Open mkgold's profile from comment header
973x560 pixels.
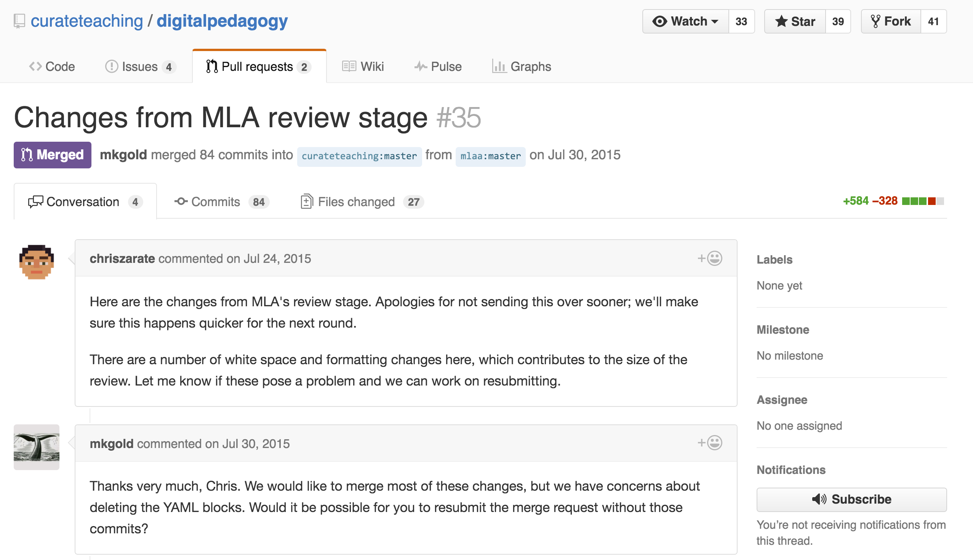[112, 443]
